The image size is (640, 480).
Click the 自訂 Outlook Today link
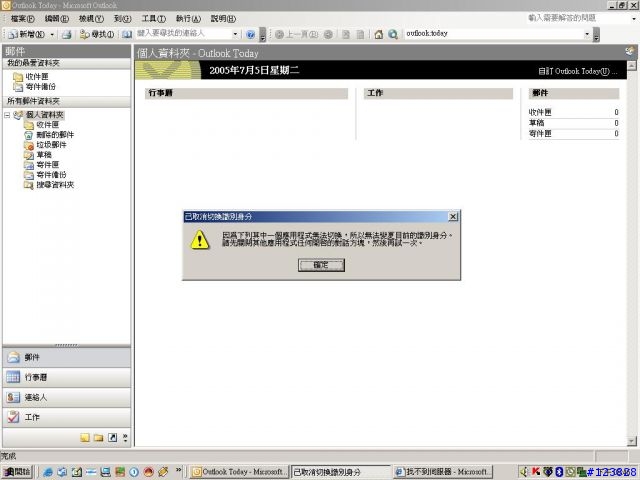coord(577,71)
